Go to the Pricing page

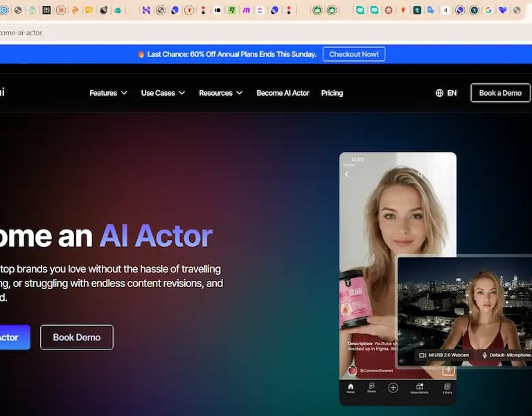[332, 93]
